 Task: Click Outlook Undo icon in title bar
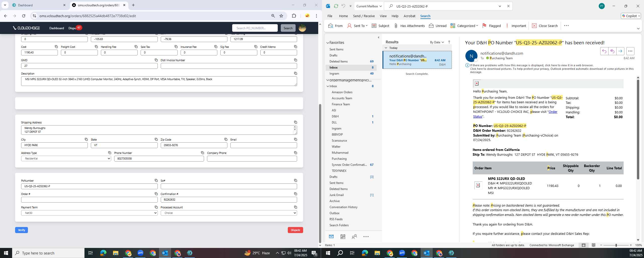click(x=343, y=6)
